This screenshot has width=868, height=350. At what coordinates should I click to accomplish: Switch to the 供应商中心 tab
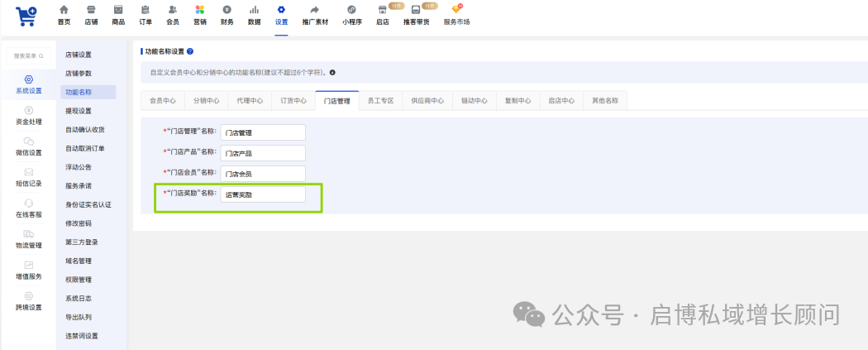[427, 101]
